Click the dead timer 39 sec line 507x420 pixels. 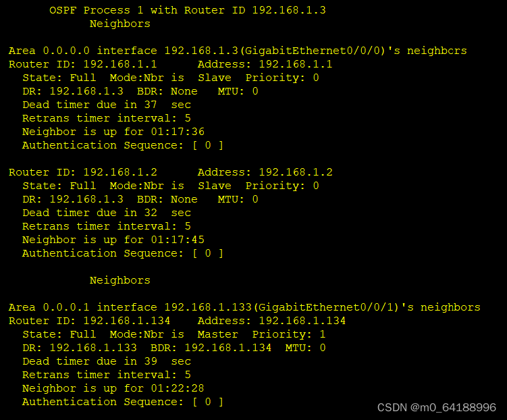[x=106, y=361]
